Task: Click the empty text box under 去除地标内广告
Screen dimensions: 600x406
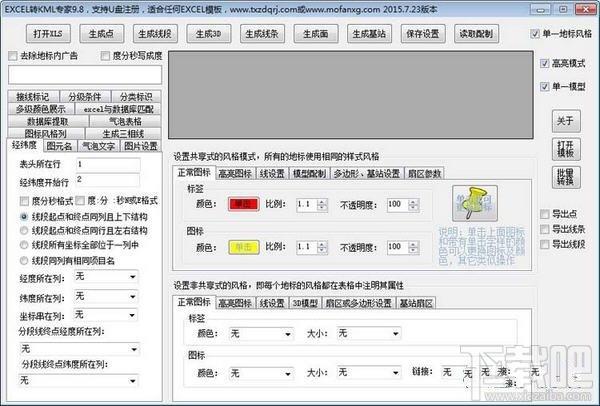Action: tap(85, 75)
